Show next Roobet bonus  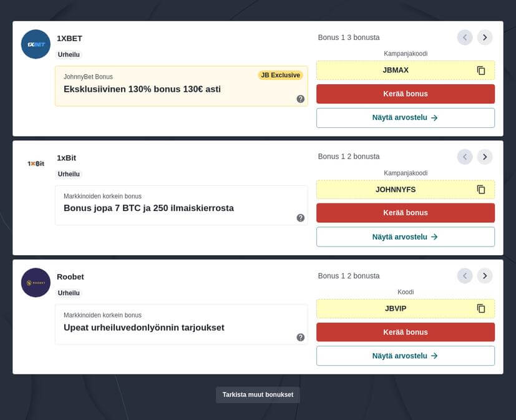[x=485, y=276]
